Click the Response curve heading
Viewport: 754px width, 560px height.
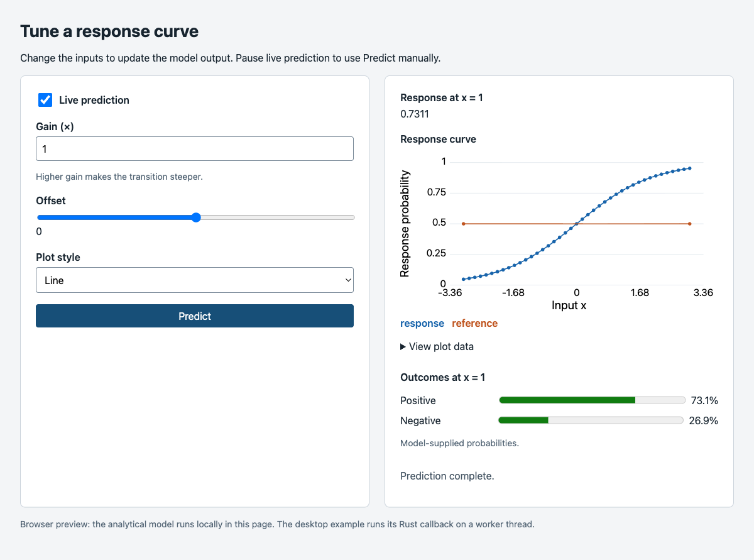[x=438, y=139]
